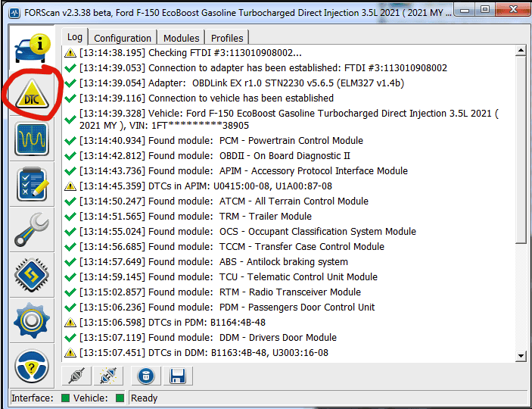
Task: Open the vehicle information section icon
Action: (32, 48)
